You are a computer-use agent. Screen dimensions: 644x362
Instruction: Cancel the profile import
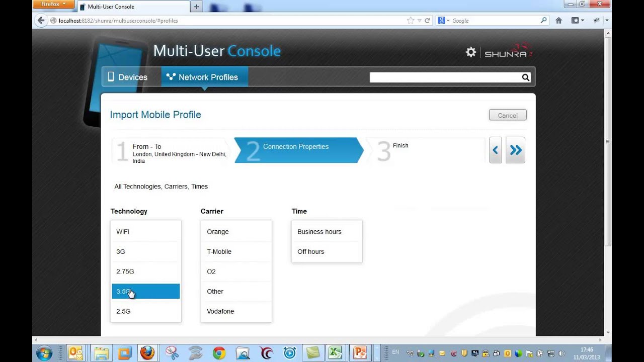[x=508, y=115]
